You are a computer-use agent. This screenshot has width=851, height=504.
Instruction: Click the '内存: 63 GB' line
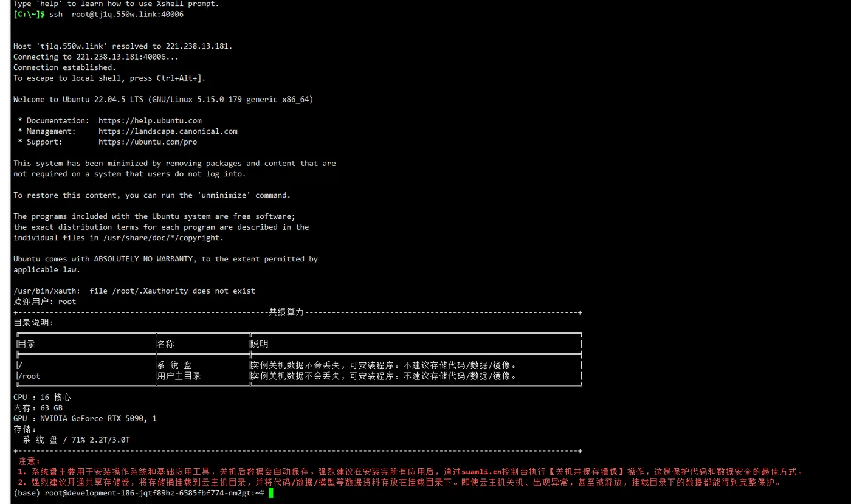[x=38, y=408]
